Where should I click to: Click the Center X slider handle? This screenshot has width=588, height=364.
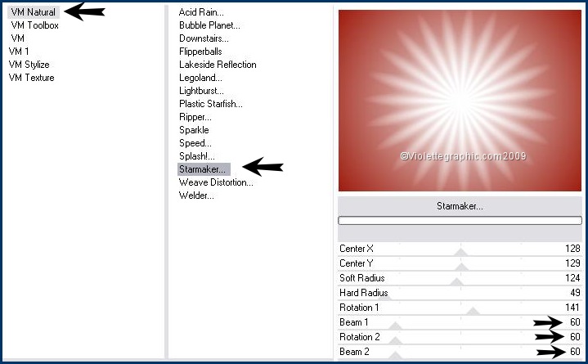(461, 252)
